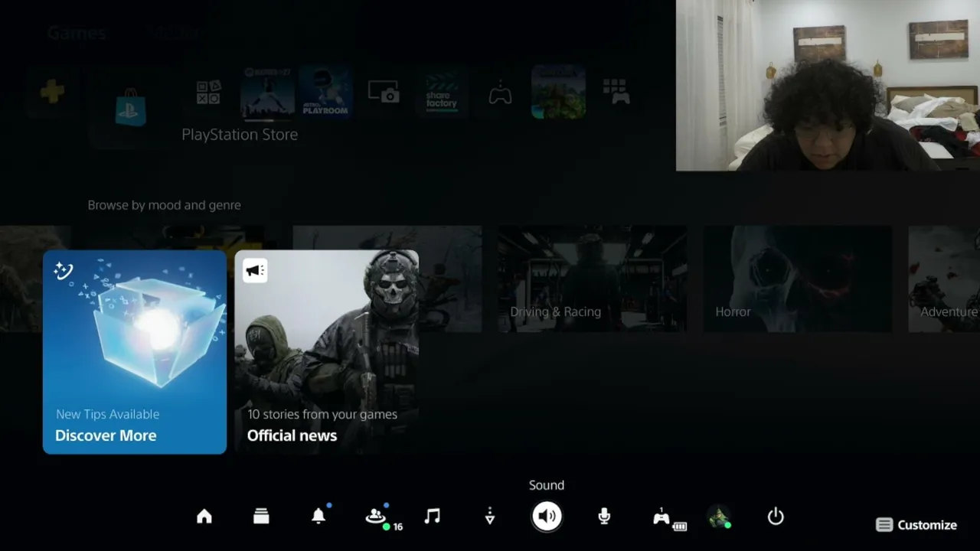The height and width of the screenshot is (551, 980).
Task: Open the PlayStation Plus icon
Action: click(52, 92)
